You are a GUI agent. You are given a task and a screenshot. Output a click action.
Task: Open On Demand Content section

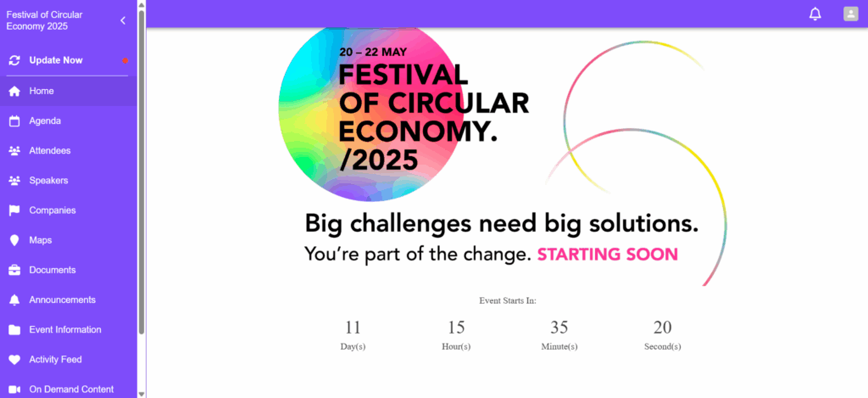[x=69, y=390]
